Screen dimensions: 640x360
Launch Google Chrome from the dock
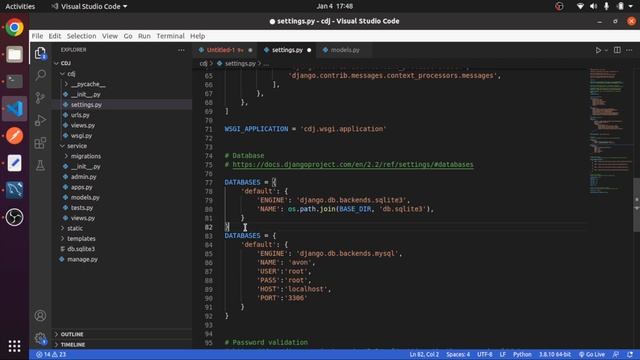click(14, 28)
